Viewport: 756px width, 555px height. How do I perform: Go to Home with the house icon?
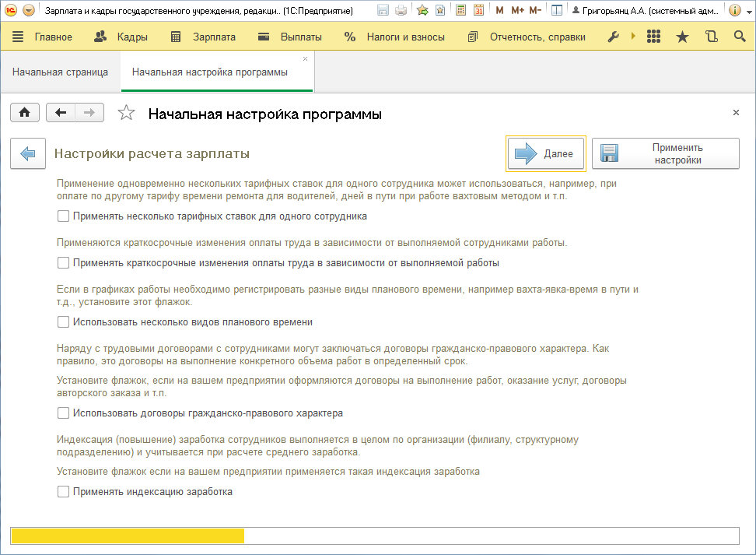24,113
